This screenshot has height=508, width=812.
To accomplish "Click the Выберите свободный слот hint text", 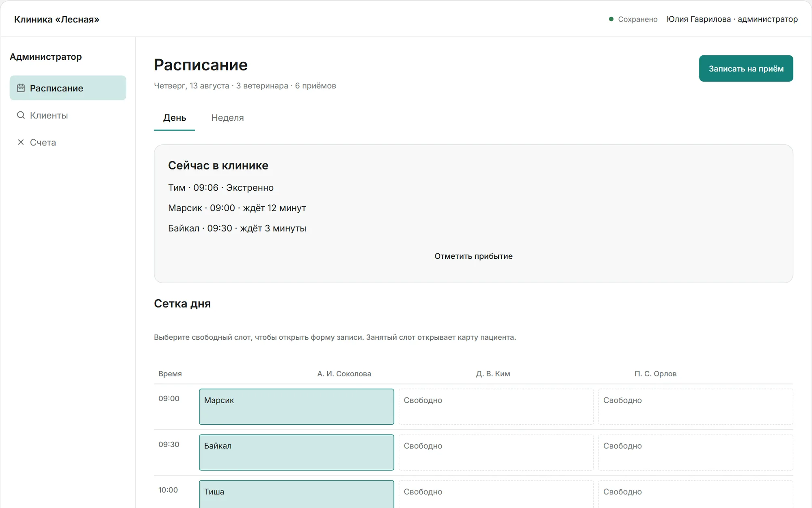I will (335, 337).
